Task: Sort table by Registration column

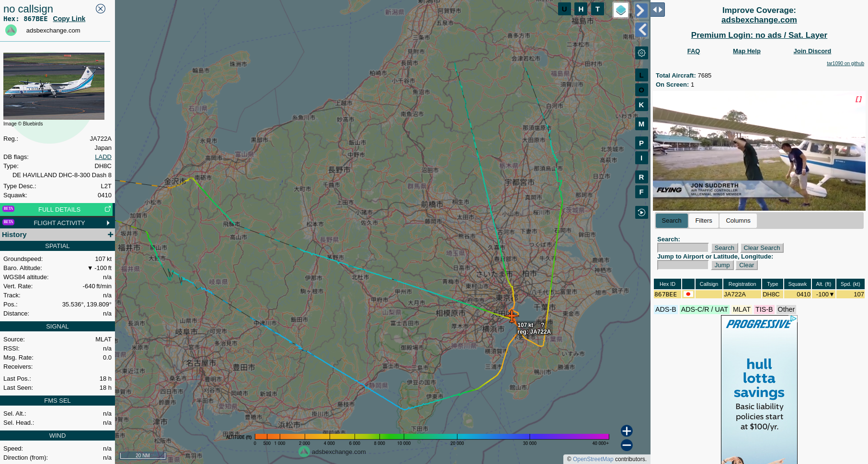Action: click(742, 284)
